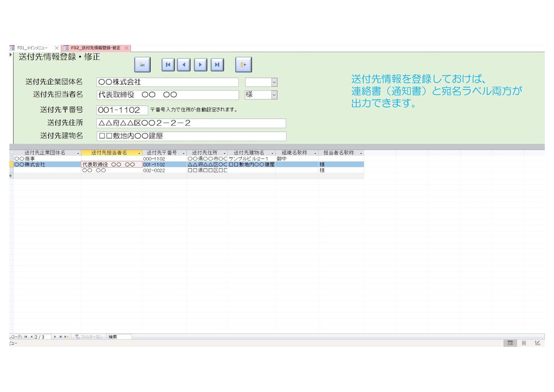The height and width of the screenshot is (392, 554).
Task: Click the current record number box showing 2 / 3
Action: [x=43, y=337]
